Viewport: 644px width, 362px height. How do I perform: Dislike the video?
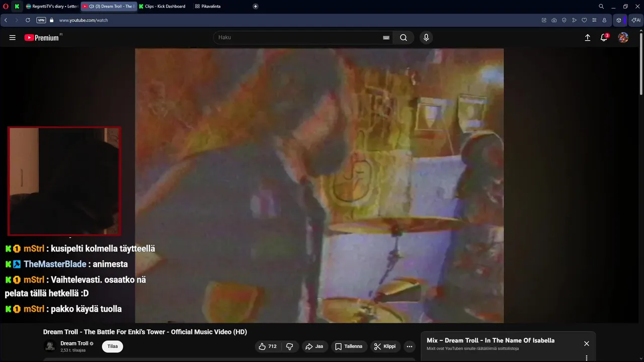tap(290, 346)
